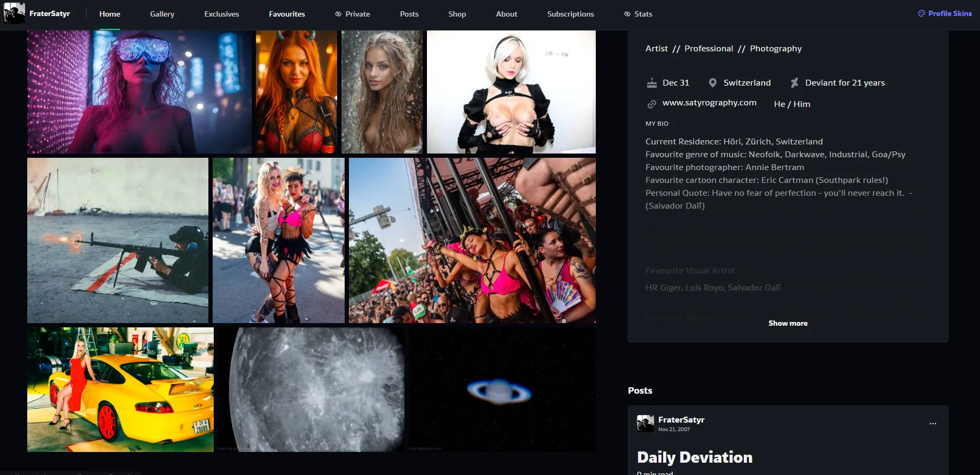
Task: Open the Subscriptions tab
Action: pos(570,14)
